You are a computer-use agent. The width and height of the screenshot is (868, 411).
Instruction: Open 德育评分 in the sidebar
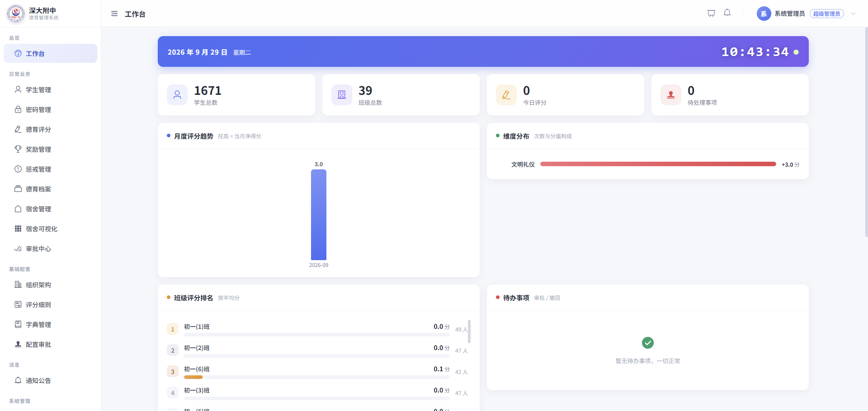coord(50,129)
